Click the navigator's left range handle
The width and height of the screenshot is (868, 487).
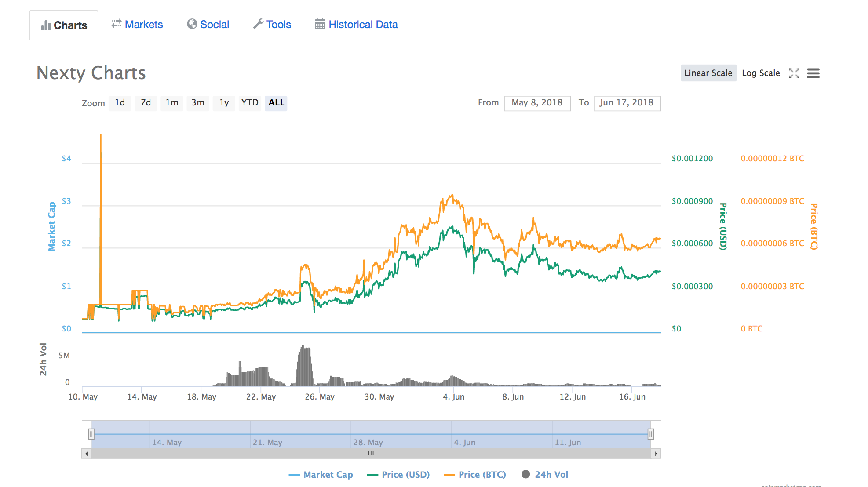[x=91, y=434]
